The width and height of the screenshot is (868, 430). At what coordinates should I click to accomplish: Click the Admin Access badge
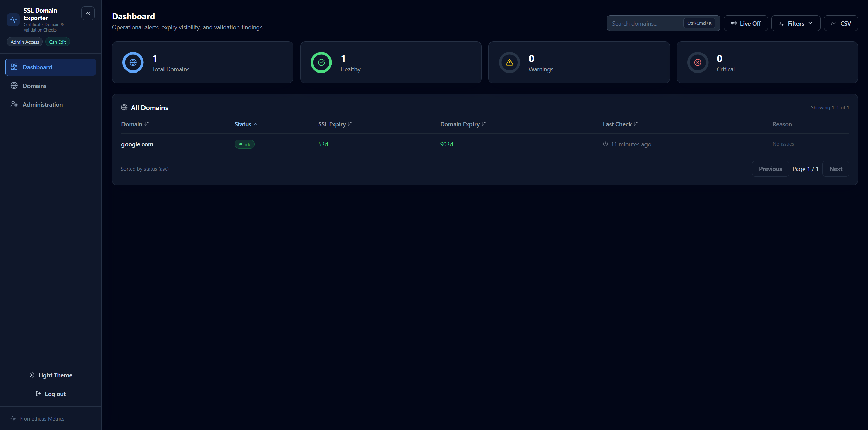click(x=25, y=42)
